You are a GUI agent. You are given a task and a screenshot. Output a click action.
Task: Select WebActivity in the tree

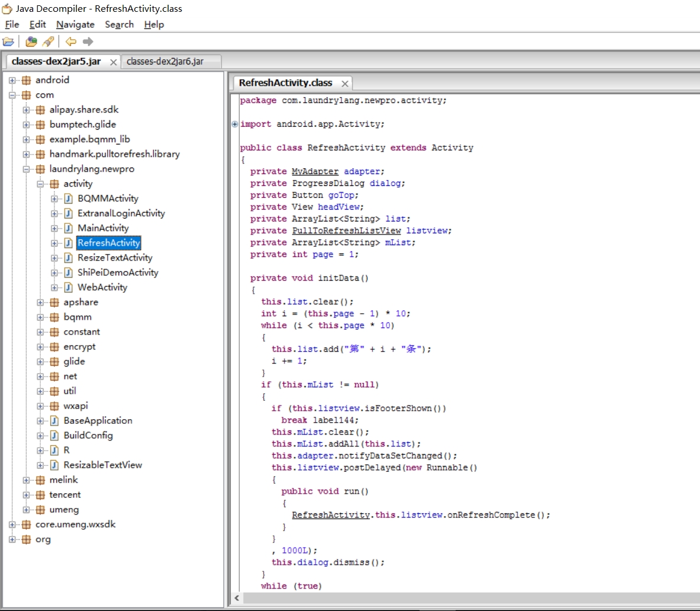pos(102,288)
